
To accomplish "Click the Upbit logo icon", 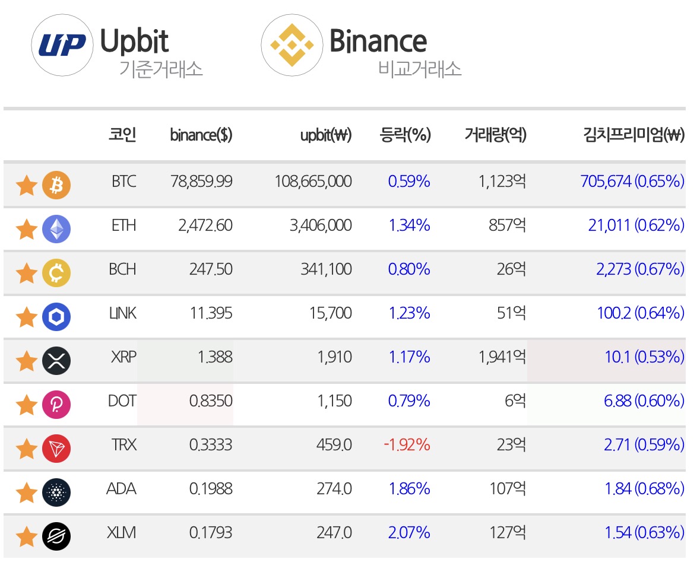I will (62, 45).
